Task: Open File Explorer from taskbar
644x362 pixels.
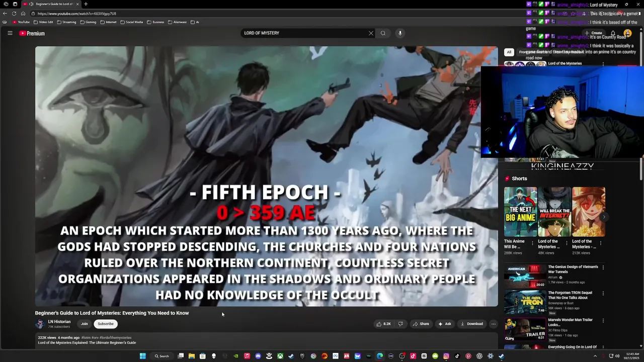Action: (192, 356)
